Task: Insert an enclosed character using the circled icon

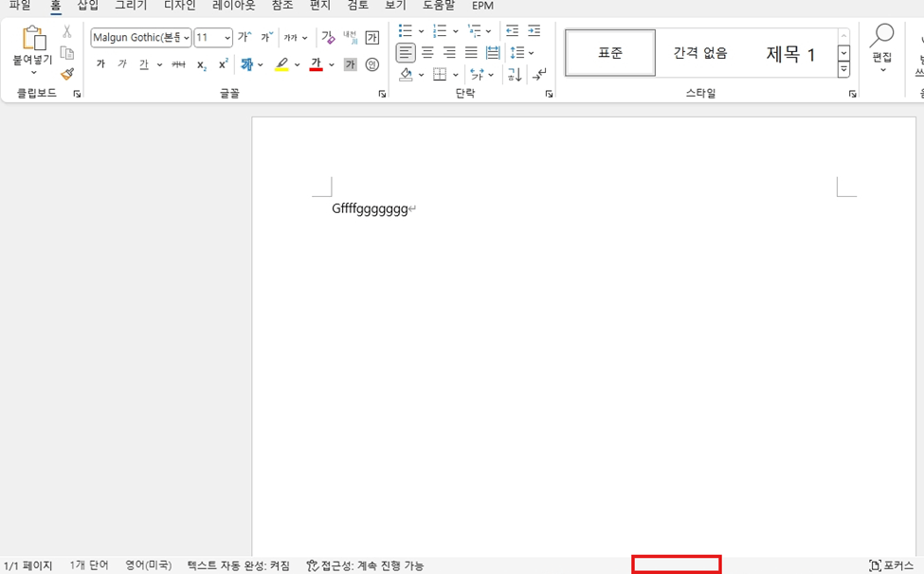Action: (372, 64)
